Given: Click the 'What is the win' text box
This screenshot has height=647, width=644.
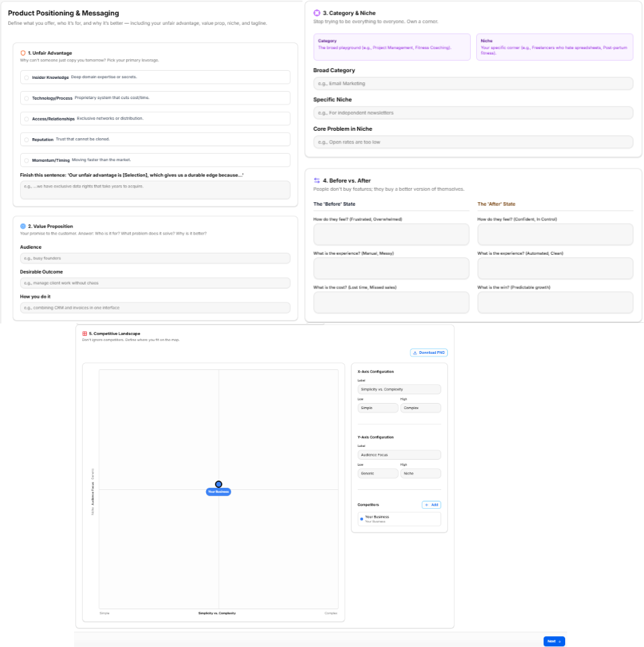Looking at the screenshot, I should 555,303.
